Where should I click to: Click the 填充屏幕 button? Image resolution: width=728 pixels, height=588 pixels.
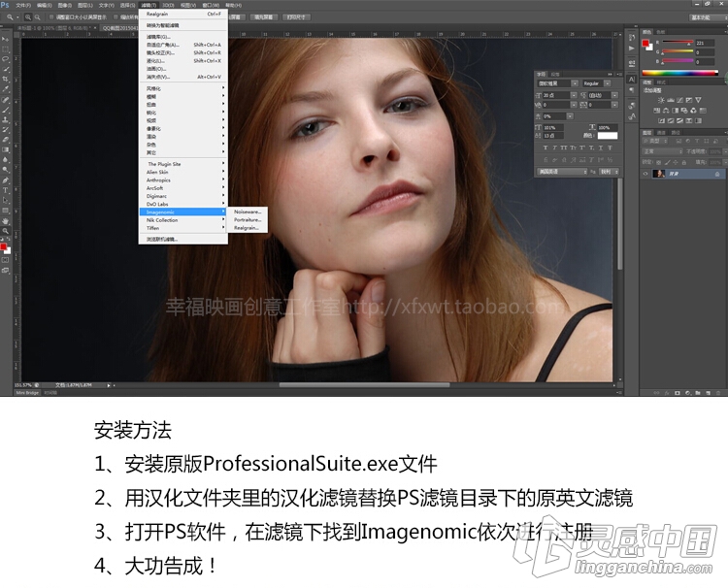pyautogui.click(x=263, y=17)
